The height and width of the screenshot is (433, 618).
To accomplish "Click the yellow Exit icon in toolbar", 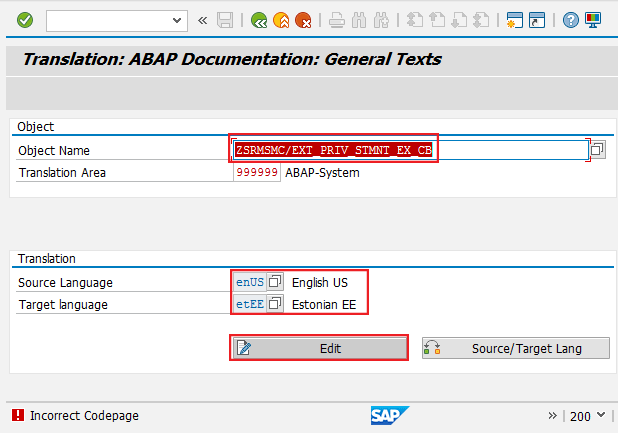I will click(x=281, y=20).
